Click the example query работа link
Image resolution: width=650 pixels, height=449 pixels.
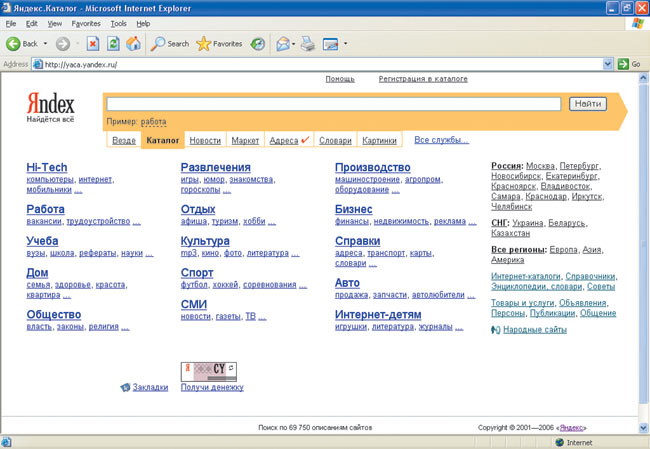tap(153, 121)
